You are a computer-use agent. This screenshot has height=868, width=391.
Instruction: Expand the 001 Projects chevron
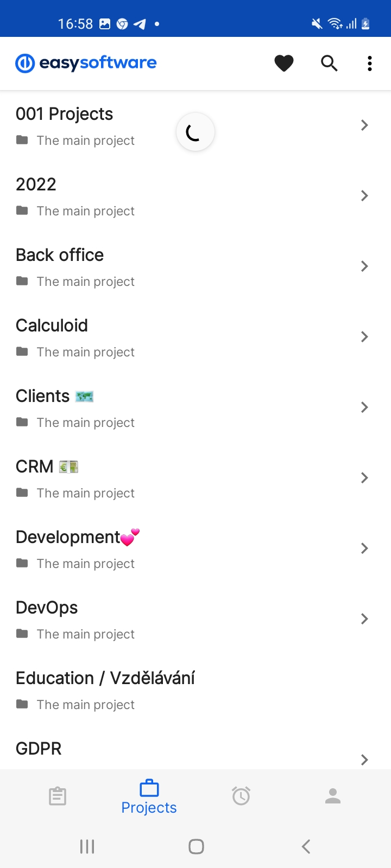coord(364,125)
